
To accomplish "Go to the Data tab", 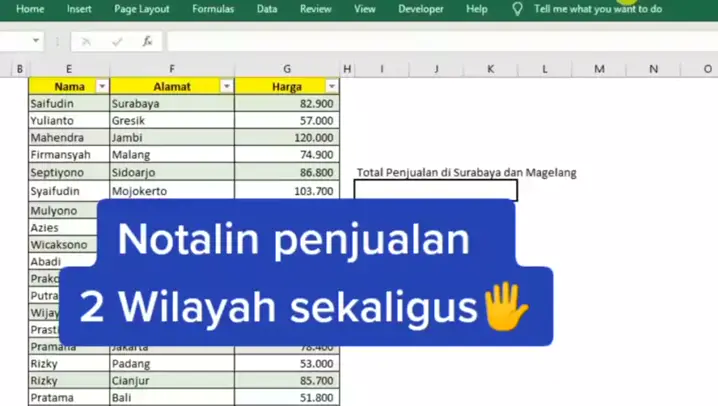I will click(267, 9).
